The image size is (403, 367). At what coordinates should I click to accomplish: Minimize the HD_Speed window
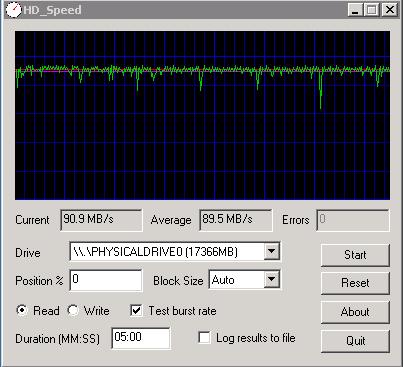355,10
